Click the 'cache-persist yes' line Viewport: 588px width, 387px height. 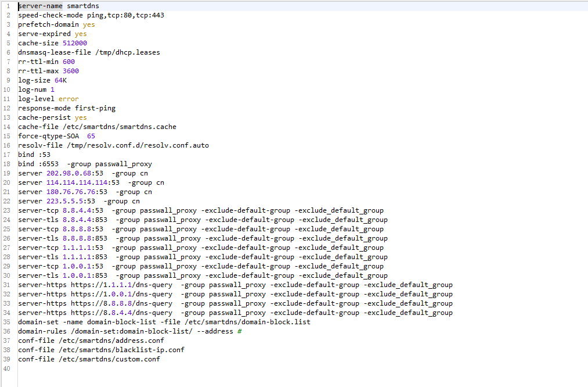pos(52,117)
